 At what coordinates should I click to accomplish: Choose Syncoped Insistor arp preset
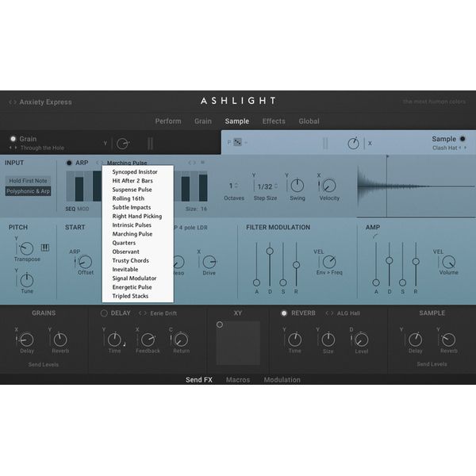(x=138, y=172)
